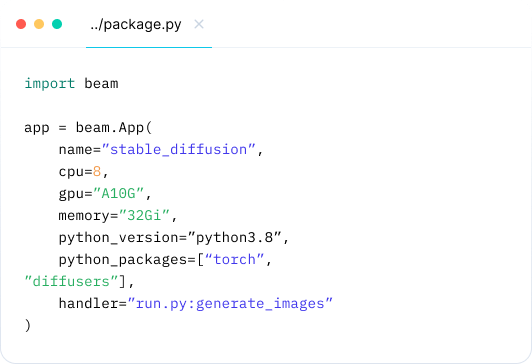Click the "run.py:generate_images" handler string
The height and width of the screenshot is (364, 532).
(x=230, y=304)
